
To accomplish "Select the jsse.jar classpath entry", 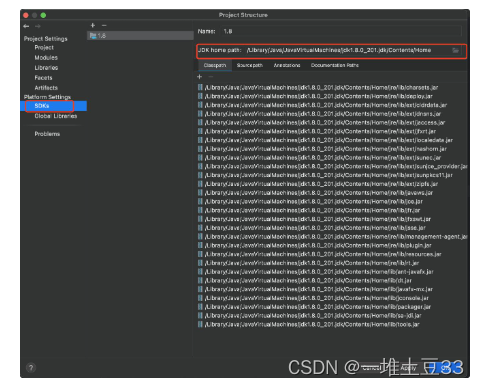I will point(312,228).
